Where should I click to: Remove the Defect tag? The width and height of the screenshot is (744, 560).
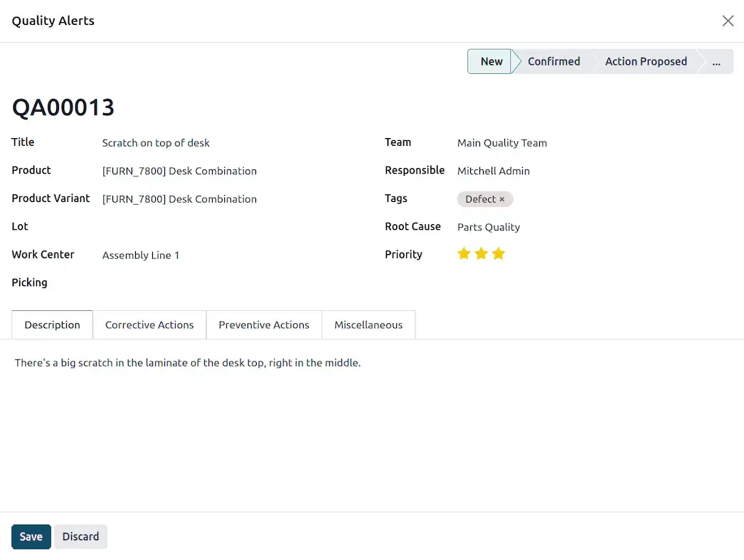pos(501,199)
